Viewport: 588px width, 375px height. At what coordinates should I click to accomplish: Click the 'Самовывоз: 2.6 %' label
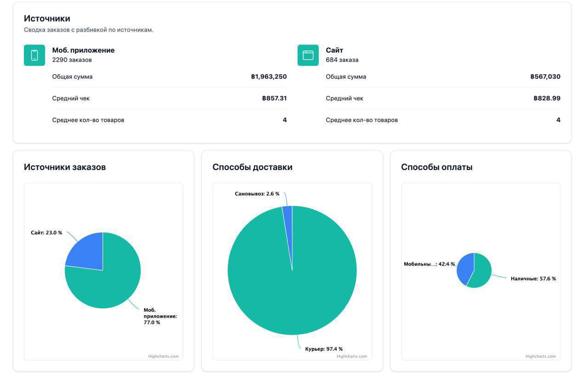(256, 193)
